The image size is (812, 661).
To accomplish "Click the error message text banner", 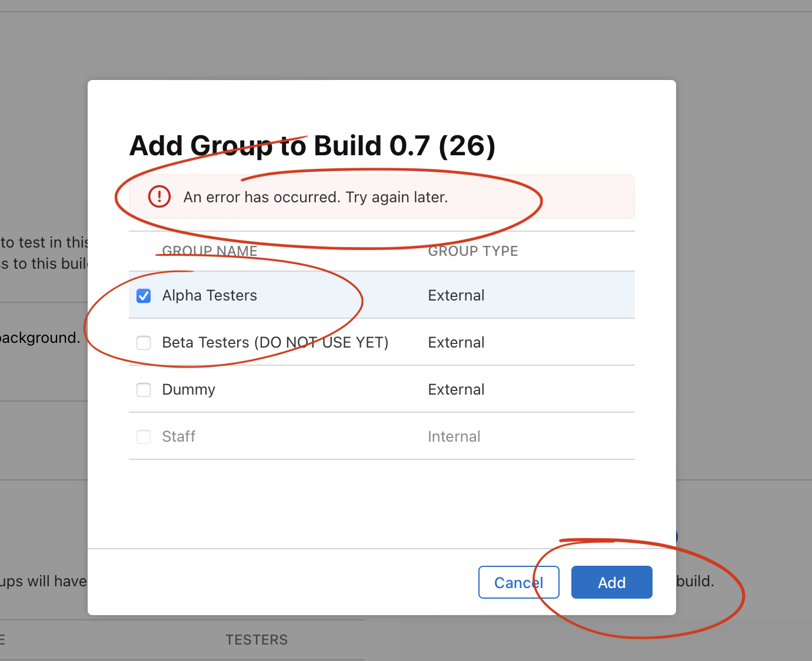I will (315, 197).
